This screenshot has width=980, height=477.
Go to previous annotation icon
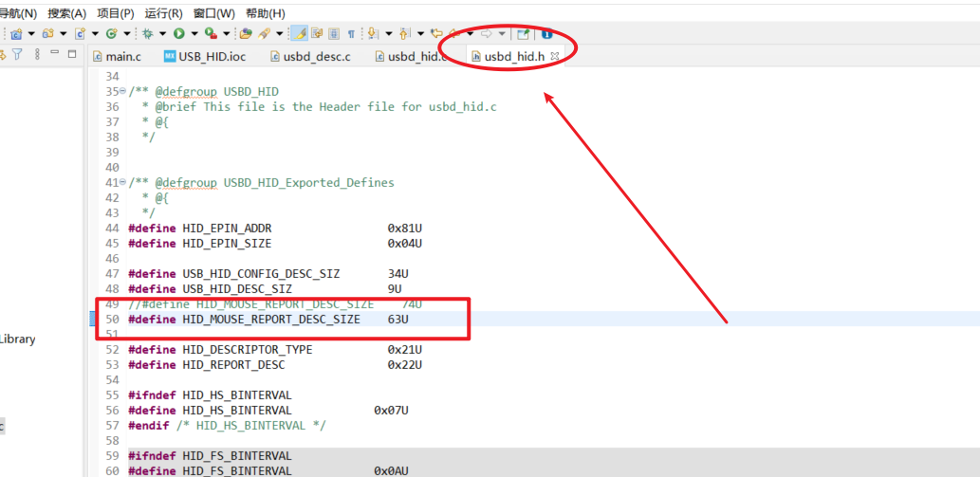pyautogui.click(x=404, y=34)
